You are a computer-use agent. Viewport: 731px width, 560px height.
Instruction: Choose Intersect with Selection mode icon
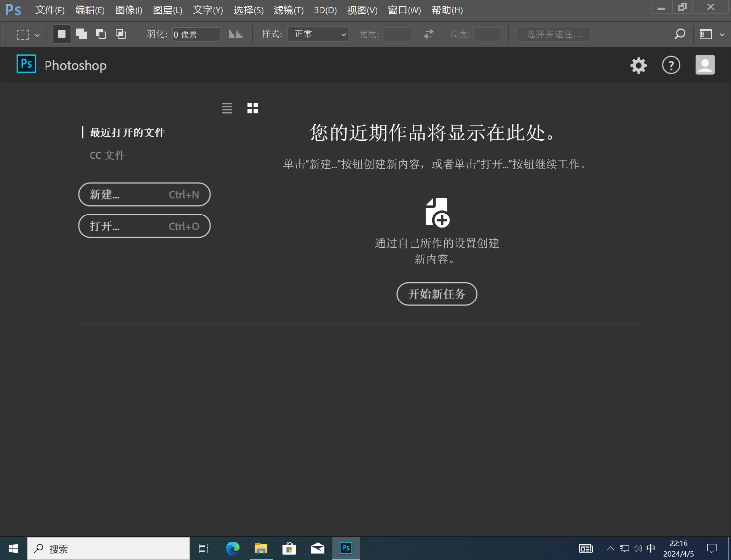pyautogui.click(x=121, y=34)
